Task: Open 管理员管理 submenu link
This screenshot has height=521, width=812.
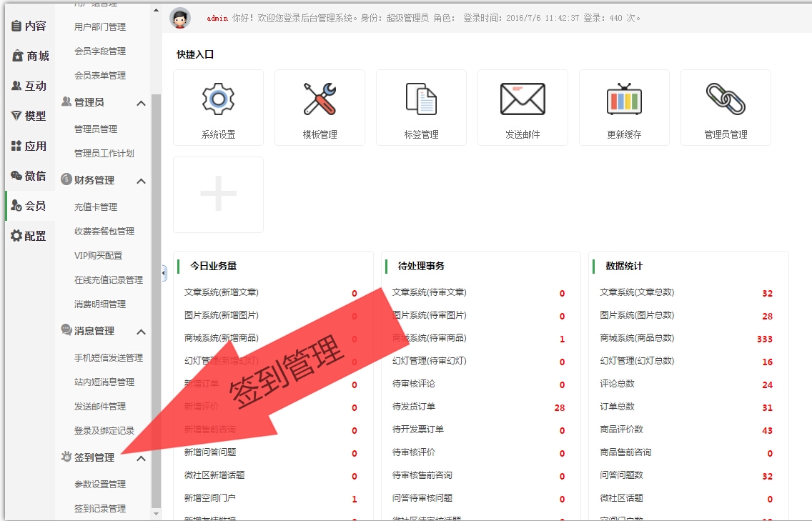Action: pyautogui.click(x=96, y=129)
